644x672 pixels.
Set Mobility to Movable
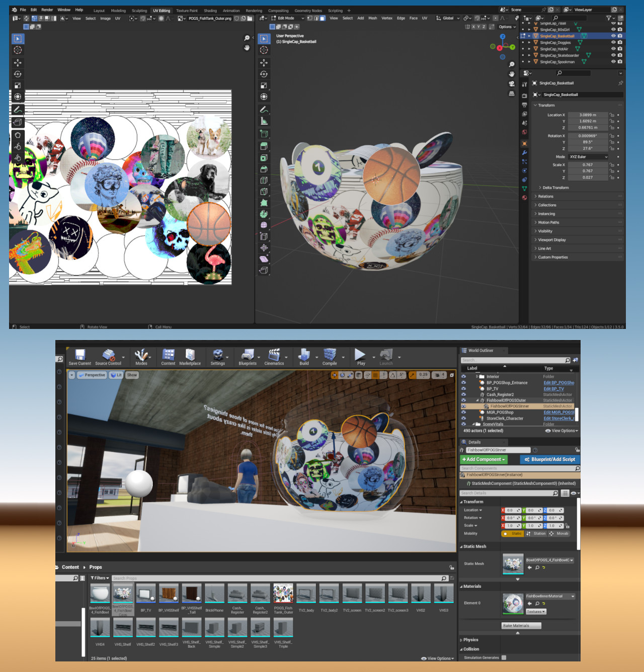(559, 534)
